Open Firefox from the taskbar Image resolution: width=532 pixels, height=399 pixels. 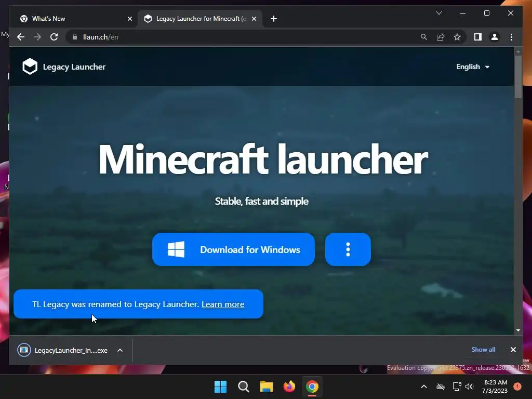(x=289, y=387)
